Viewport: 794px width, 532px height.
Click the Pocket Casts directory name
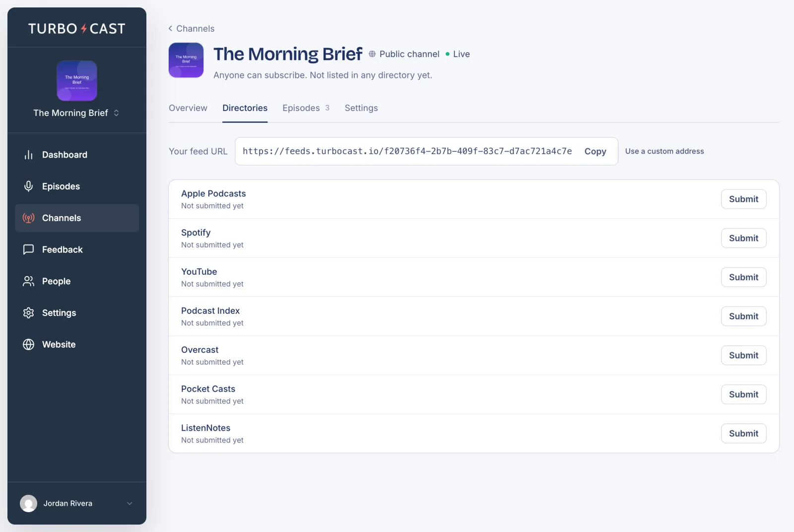pos(208,389)
